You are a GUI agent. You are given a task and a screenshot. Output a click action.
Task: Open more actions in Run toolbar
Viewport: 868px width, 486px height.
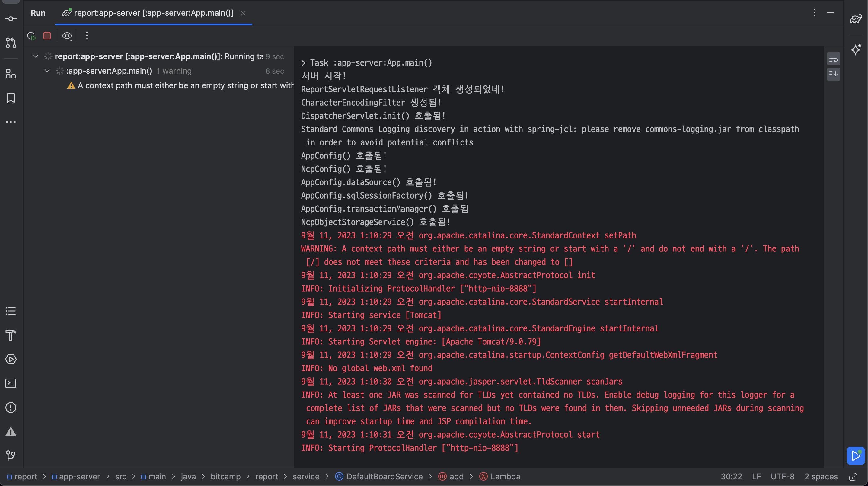coord(87,36)
